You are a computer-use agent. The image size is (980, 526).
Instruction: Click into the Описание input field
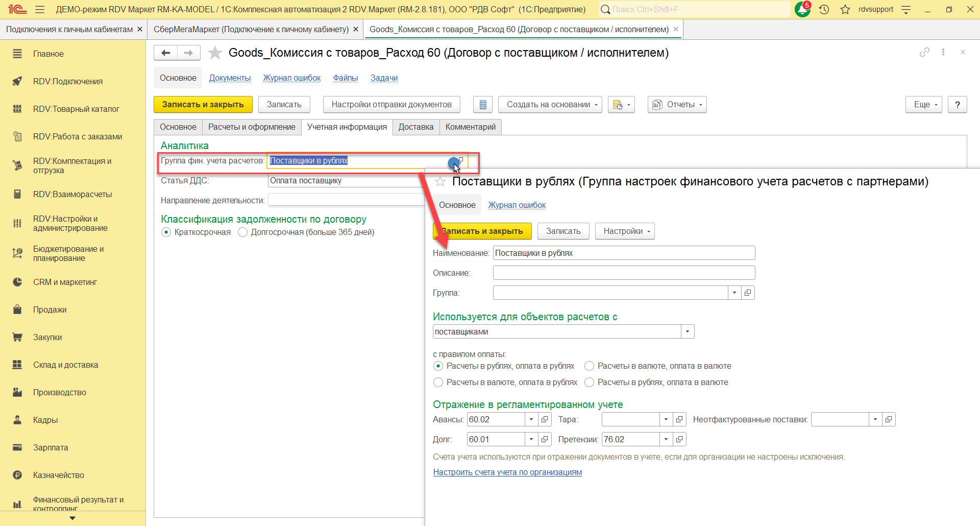click(624, 273)
